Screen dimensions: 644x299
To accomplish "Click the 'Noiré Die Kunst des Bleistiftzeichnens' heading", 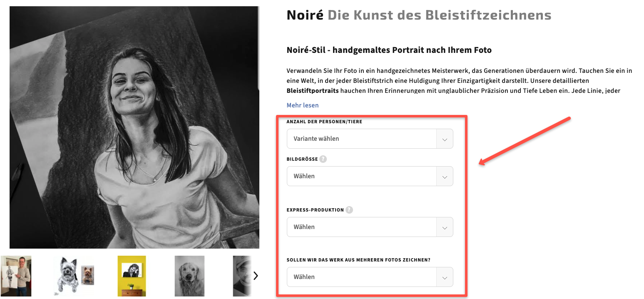I will (419, 15).
